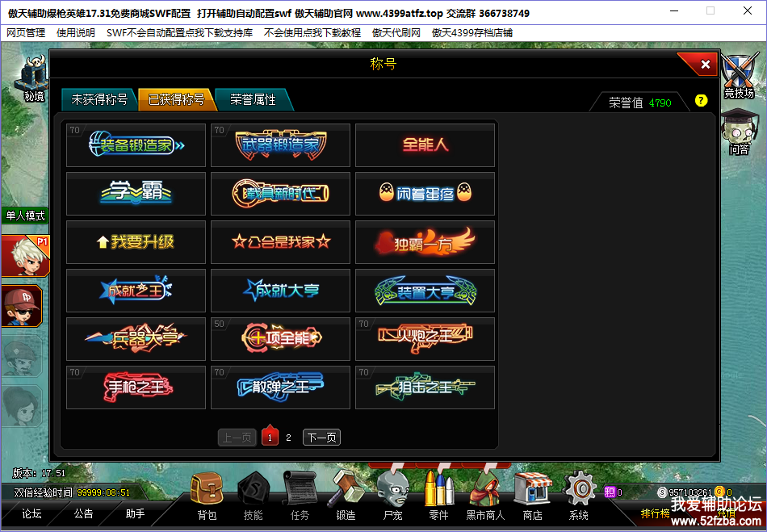The height and width of the screenshot is (532, 767).
Task: Open the 锻造 forge hammer icon
Action: coord(346,495)
